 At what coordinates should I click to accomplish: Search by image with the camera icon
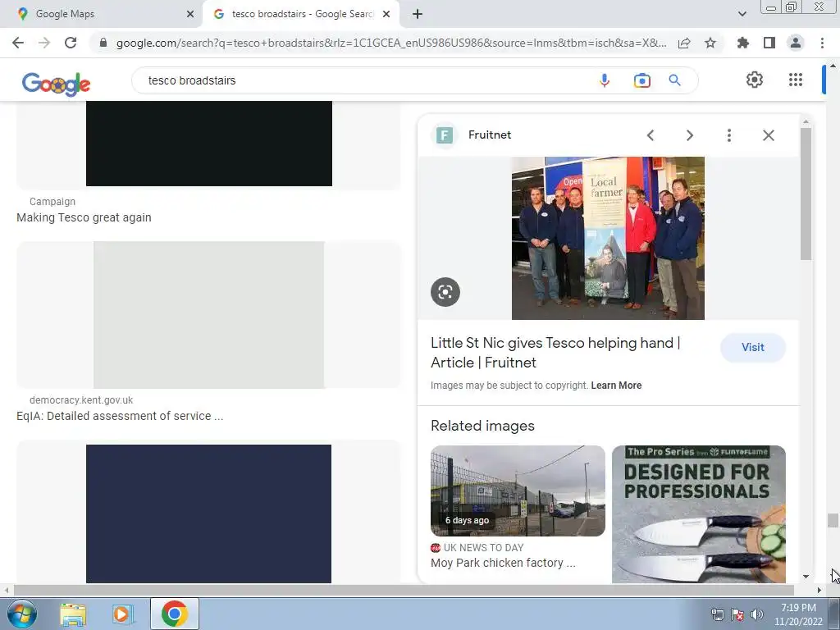[x=641, y=80]
